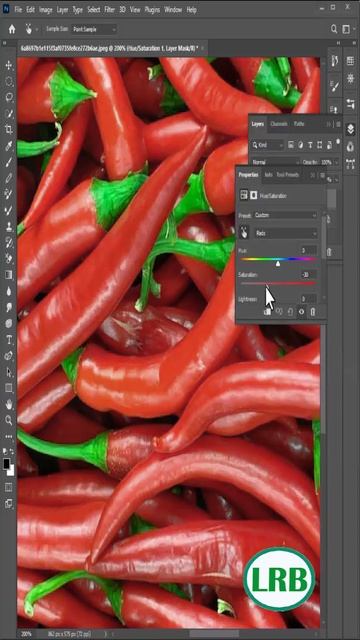The image size is (360, 640).
Task: Toggle Quick Mask mode
Action: click(x=9, y=487)
